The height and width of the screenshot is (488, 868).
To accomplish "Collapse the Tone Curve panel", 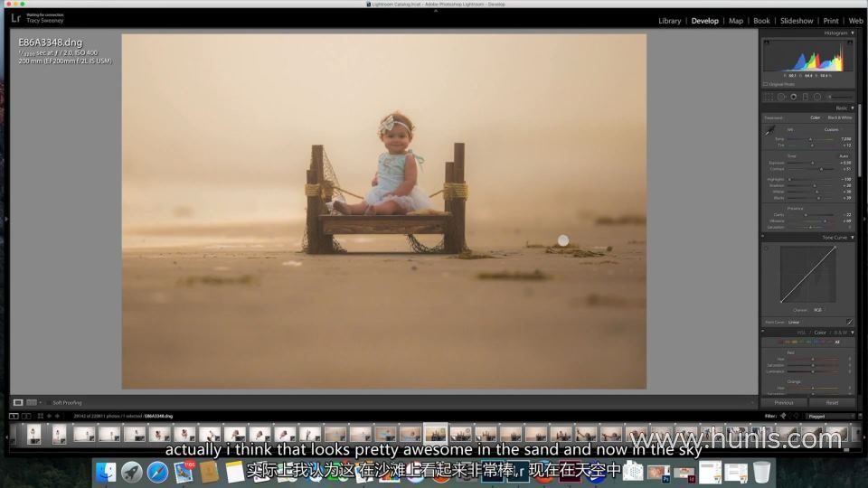I will click(852, 238).
